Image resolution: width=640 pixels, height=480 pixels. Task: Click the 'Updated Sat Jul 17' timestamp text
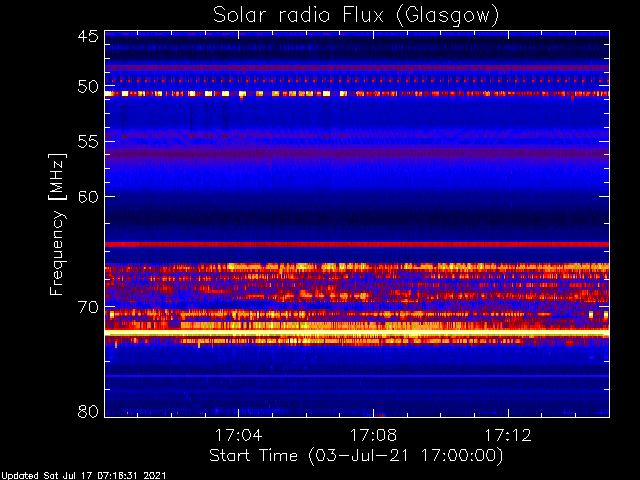[x=83, y=476]
